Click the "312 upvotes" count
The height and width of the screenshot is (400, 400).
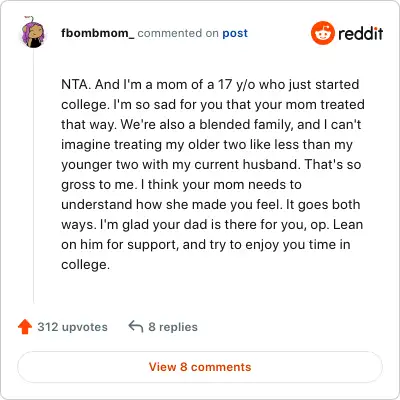(x=72, y=327)
